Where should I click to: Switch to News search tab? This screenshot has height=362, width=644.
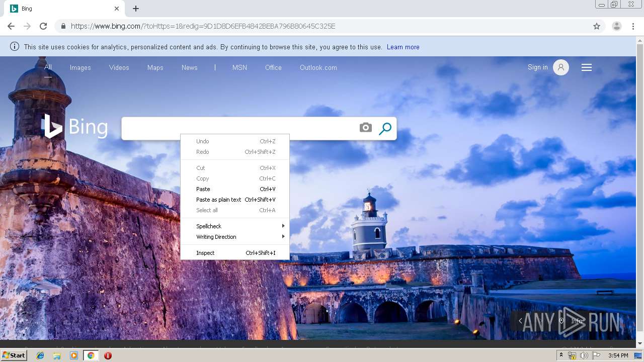tap(190, 67)
